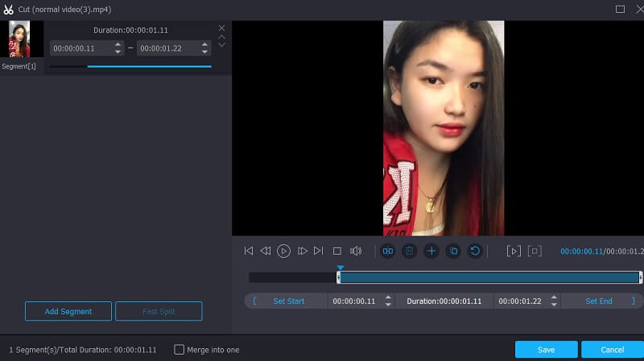This screenshot has width=644, height=361.
Task: Click the stepper on the bottom end time 00:00:01.22
Action: point(554,301)
